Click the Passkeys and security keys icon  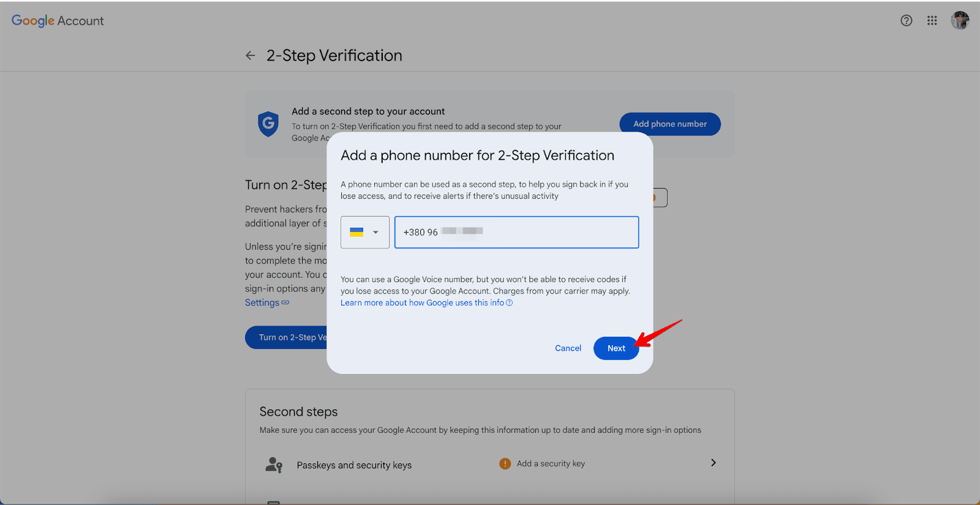point(274,465)
